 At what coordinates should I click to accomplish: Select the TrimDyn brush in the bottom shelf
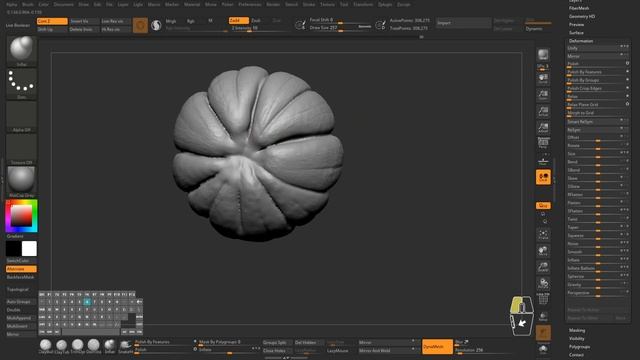click(78, 346)
